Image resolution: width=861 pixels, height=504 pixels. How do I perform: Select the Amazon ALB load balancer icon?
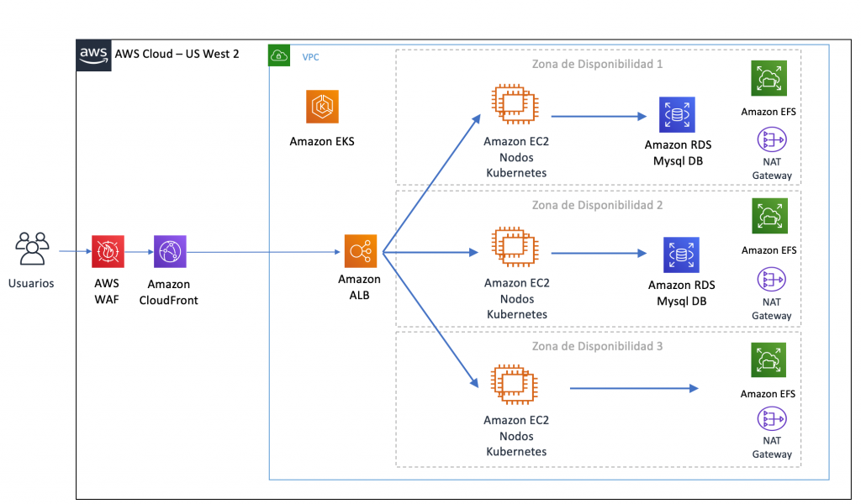(x=360, y=251)
